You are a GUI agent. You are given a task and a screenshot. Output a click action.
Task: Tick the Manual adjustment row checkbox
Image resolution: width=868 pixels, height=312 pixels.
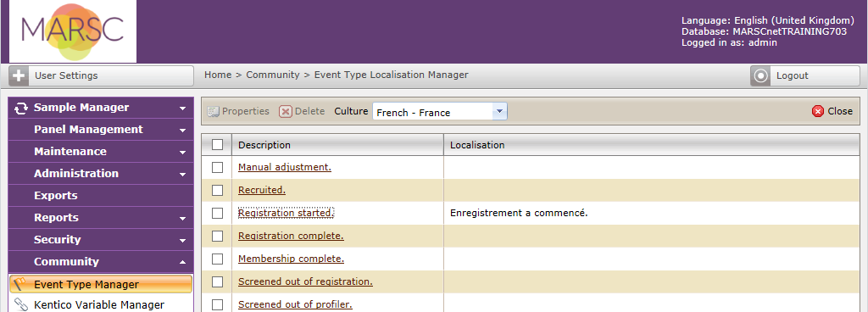click(x=218, y=167)
